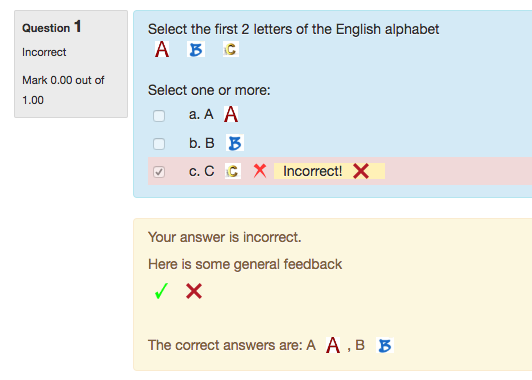Uncheck the checkbox for option c. C
The width and height of the screenshot is (532, 380).
(159, 172)
